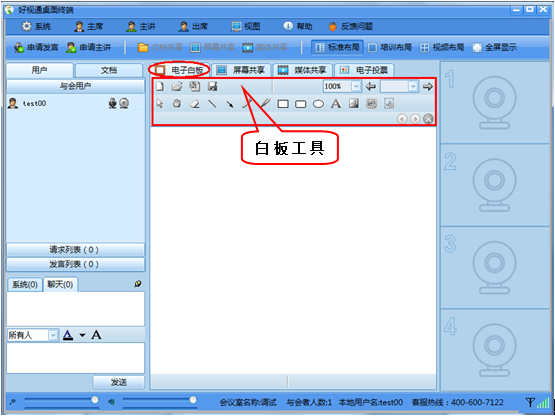Click chat message input field

(x=75, y=358)
